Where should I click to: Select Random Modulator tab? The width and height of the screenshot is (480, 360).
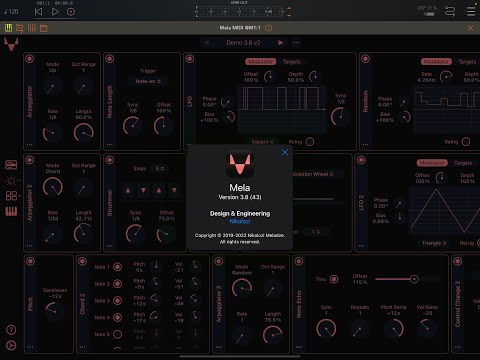point(436,62)
